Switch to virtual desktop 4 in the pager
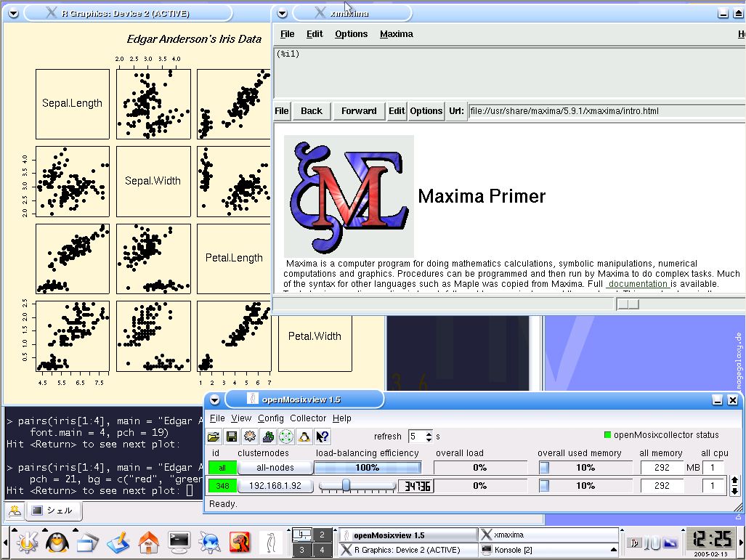 tap(322, 551)
